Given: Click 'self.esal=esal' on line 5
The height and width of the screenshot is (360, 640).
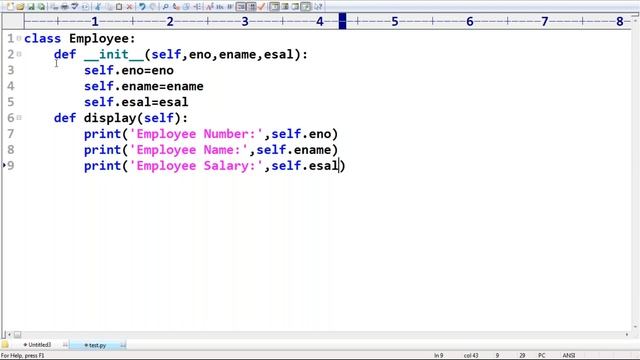Looking at the screenshot, I should pyautogui.click(x=136, y=102).
